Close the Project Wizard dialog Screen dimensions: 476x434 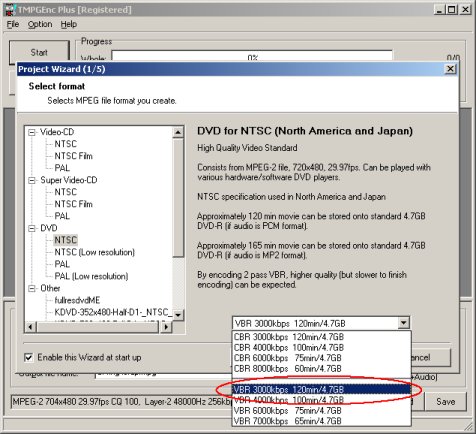450,69
